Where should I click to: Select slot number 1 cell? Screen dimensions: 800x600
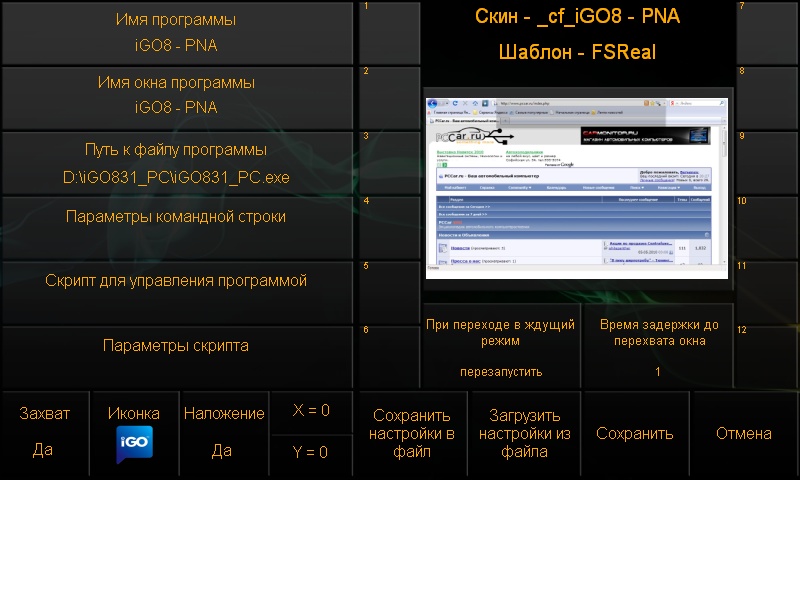click(x=389, y=33)
